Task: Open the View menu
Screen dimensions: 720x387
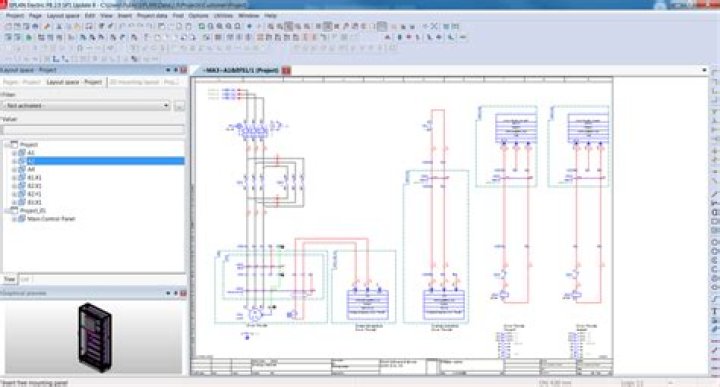Action: coord(107,16)
